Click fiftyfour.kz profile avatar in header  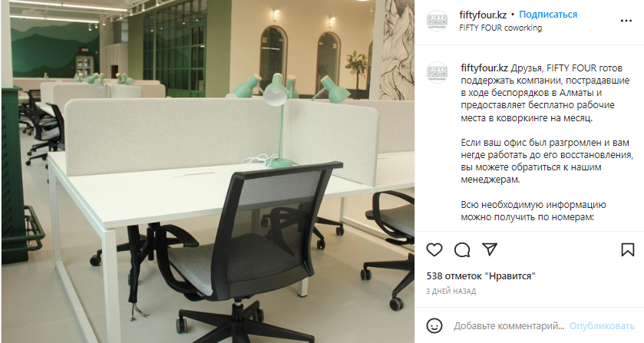437,21
